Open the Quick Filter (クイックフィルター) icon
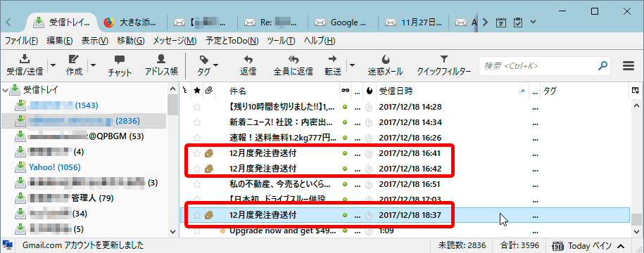This screenshot has width=644, height=253. click(x=443, y=58)
